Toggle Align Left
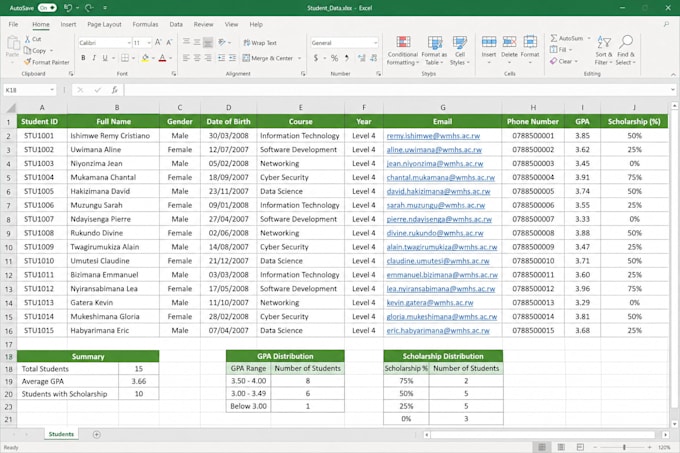The image size is (680, 453). [x=186, y=58]
